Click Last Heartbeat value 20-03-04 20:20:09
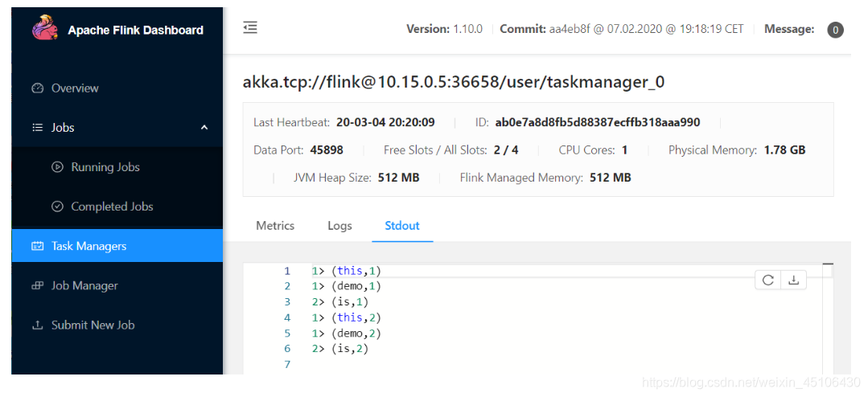 coord(385,122)
